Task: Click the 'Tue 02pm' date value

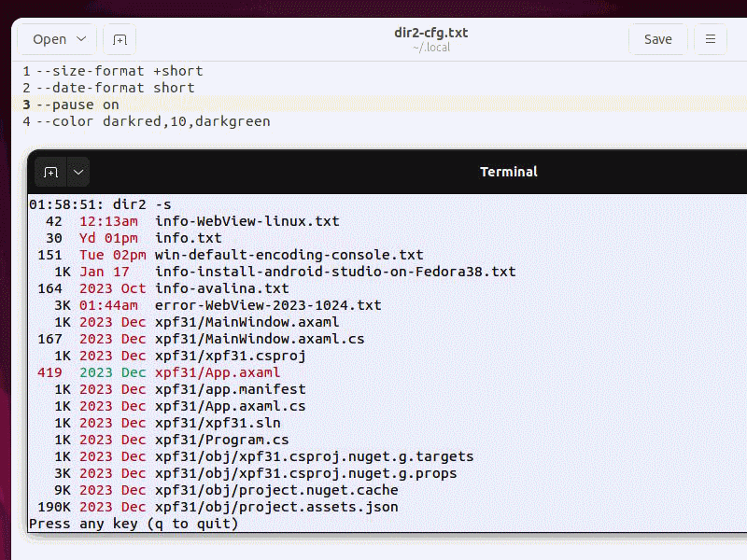Action: (x=113, y=255)
